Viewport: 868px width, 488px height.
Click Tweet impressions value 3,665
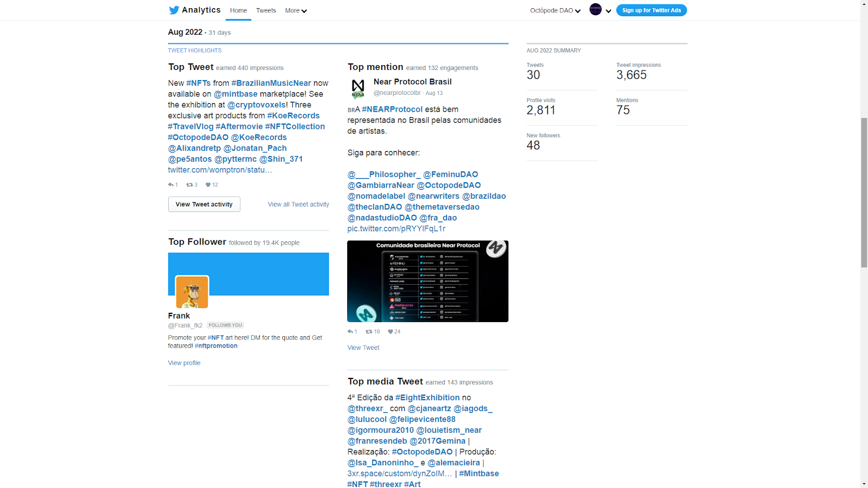tap(631, 75)
